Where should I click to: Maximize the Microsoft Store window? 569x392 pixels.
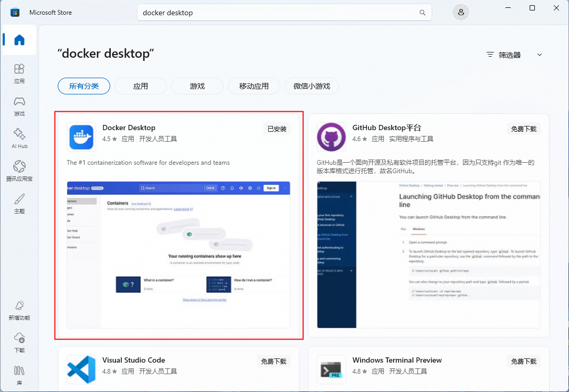point(532,8)
